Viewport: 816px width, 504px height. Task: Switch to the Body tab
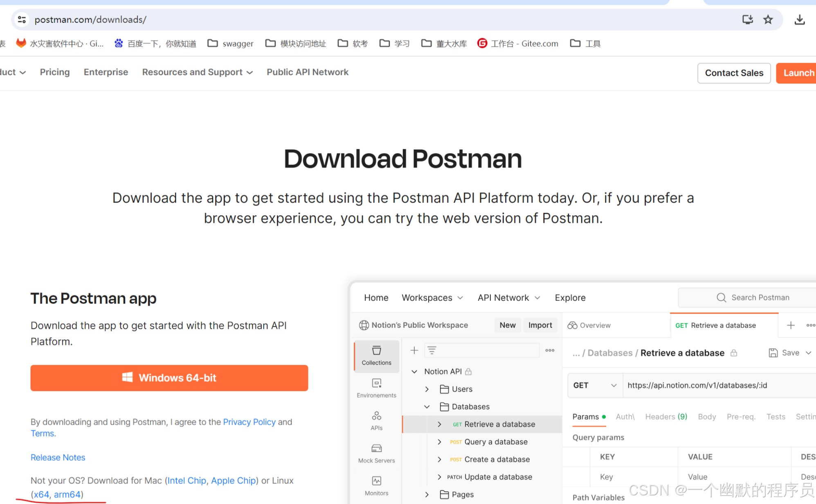(707, 417)
